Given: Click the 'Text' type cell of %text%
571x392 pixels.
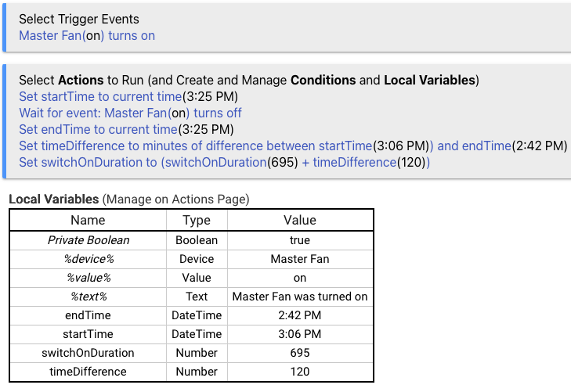Looking at the screenshot, I should pyautogui.click(x=197, y=297).
